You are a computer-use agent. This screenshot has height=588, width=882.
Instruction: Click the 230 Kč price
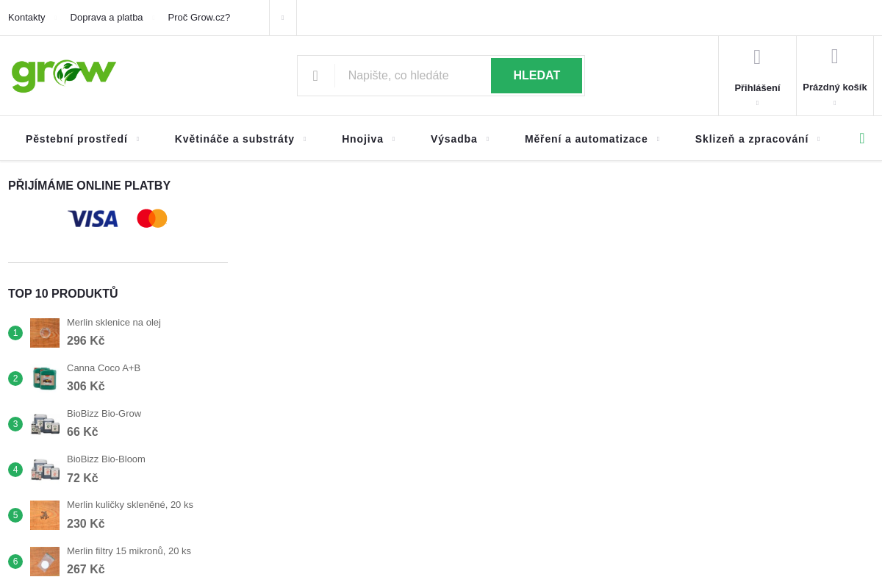[86, 524]
